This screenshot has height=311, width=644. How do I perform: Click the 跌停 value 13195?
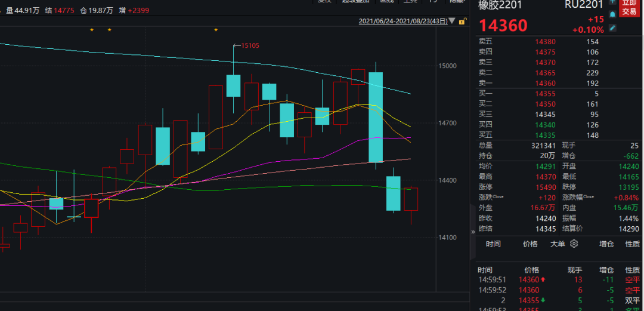[x=629, y=187]
